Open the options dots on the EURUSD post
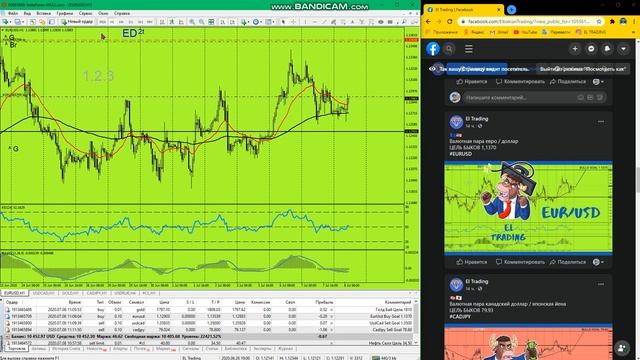Viewport: 640px width, 360px height. (601, 122)
